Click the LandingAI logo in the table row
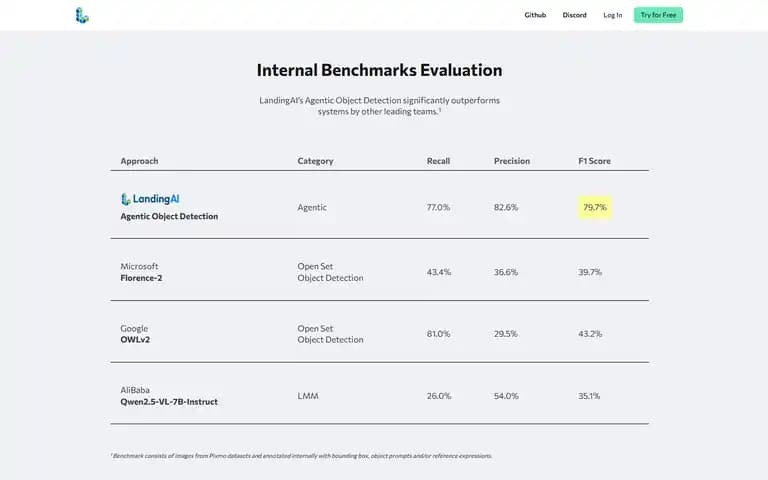 pyautogui.click(x=150, y=199)
